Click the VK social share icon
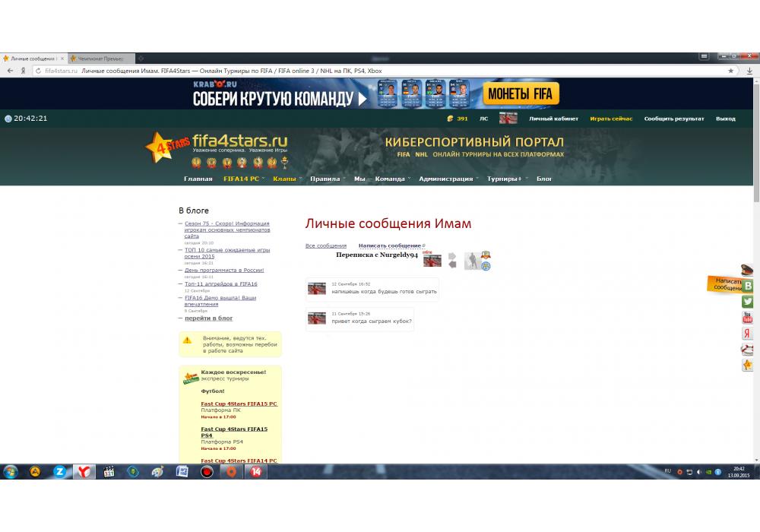 coord(748,286)
